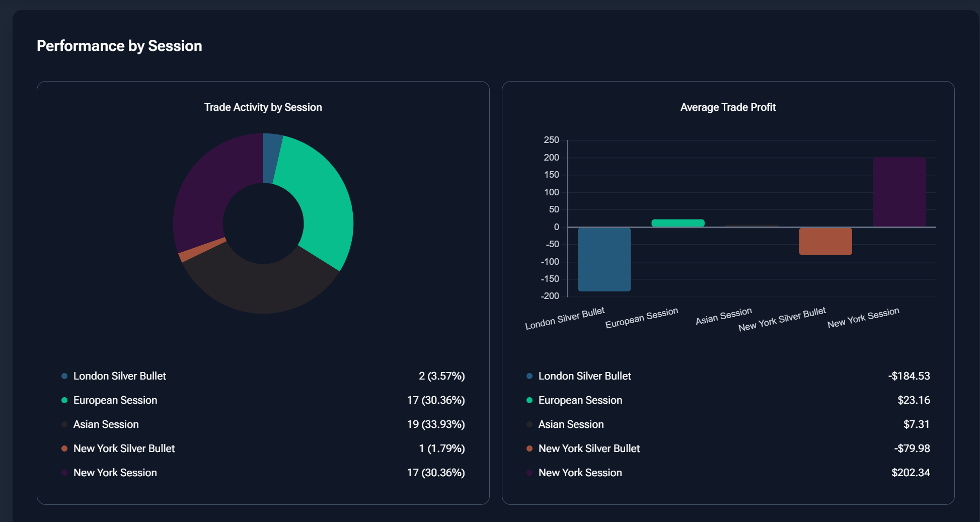Select the '-$79.98' profit value
This screenshot has width=980, height=522.
click(x=912, y=449)
